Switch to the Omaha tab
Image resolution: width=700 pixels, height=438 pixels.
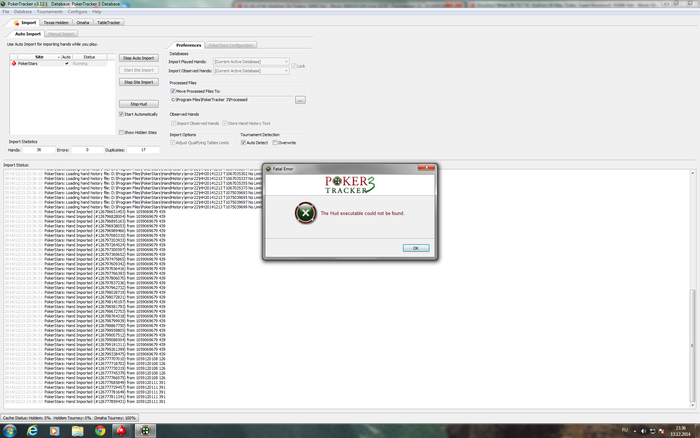point(83,22)
